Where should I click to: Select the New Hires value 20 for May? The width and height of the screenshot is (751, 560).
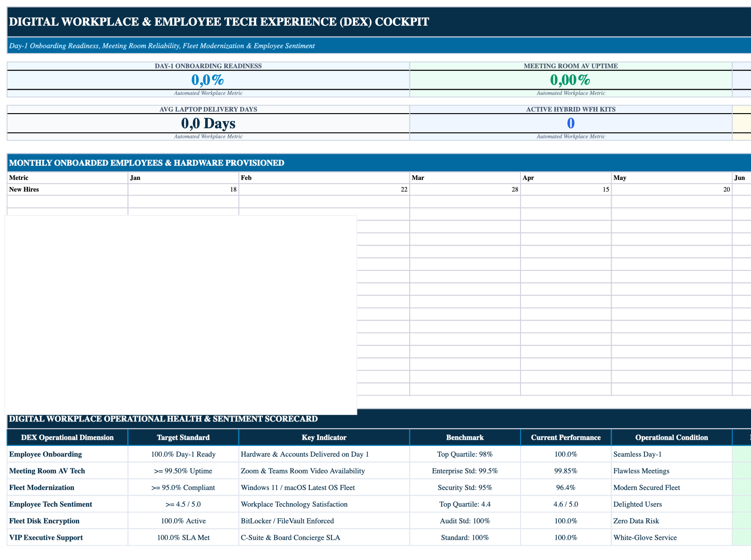672,190
